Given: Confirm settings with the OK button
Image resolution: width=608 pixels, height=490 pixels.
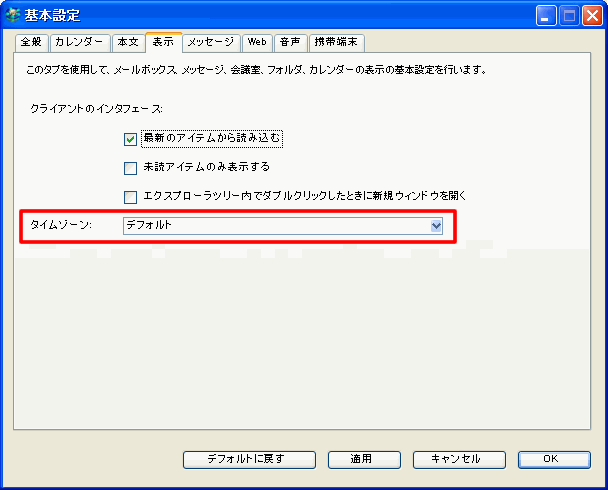Looking at the screenshot, I should coord(549,459).
